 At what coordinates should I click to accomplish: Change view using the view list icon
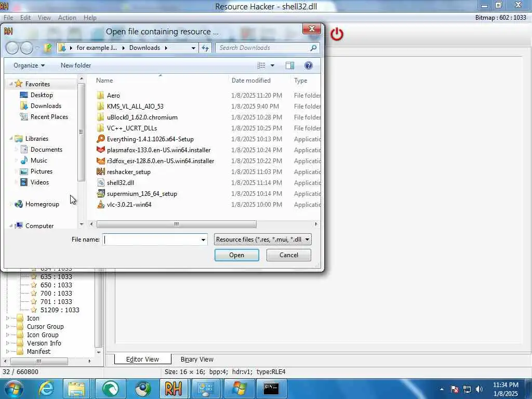click(261, 65)
